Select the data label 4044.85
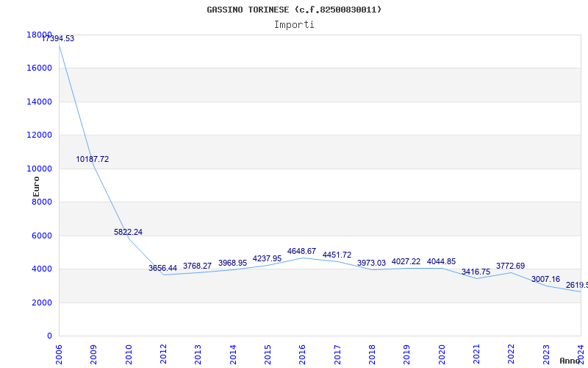The height and width of the screenshot is (368, 588). (x=442, y=261)
